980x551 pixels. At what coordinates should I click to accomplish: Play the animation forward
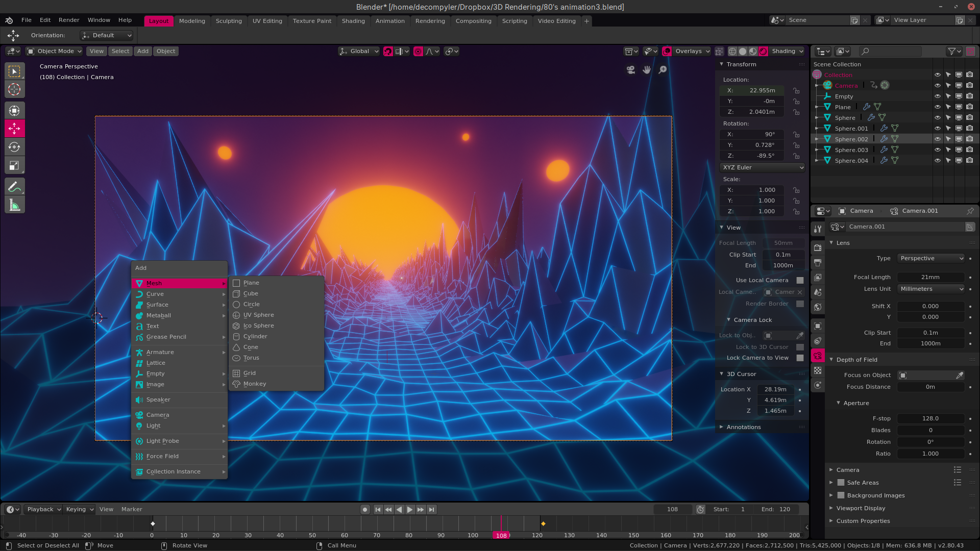pos(409,509)
